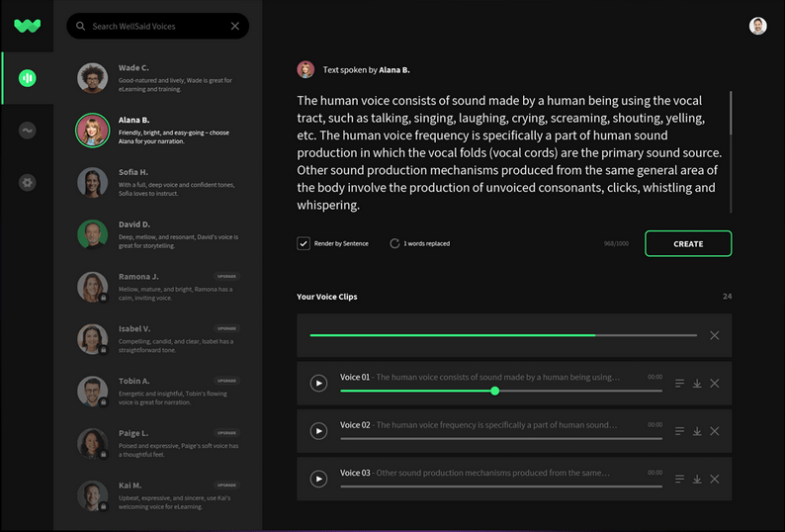
Task: Open the settings gear sidebar icon
Action: [x=28, y=182]
